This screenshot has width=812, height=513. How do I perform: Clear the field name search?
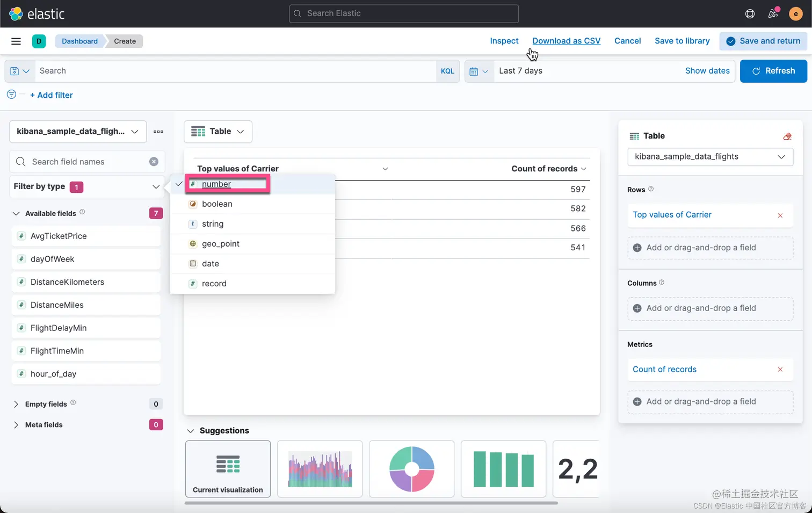(154, 162)
